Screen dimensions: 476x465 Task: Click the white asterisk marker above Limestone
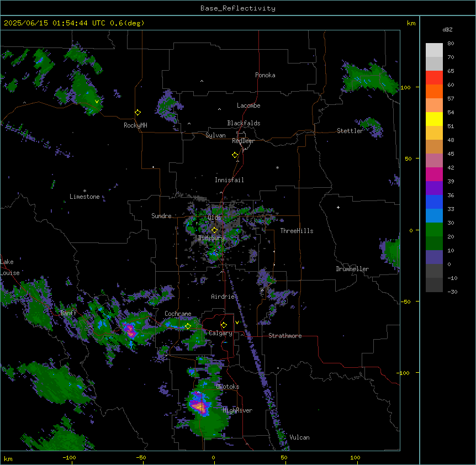(x=84, y=191)
